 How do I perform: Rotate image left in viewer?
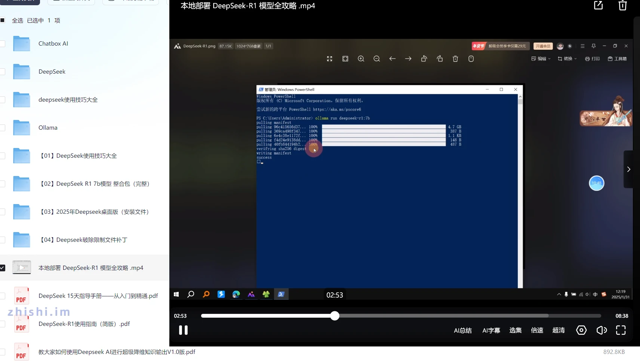click(x=424, y=59)
